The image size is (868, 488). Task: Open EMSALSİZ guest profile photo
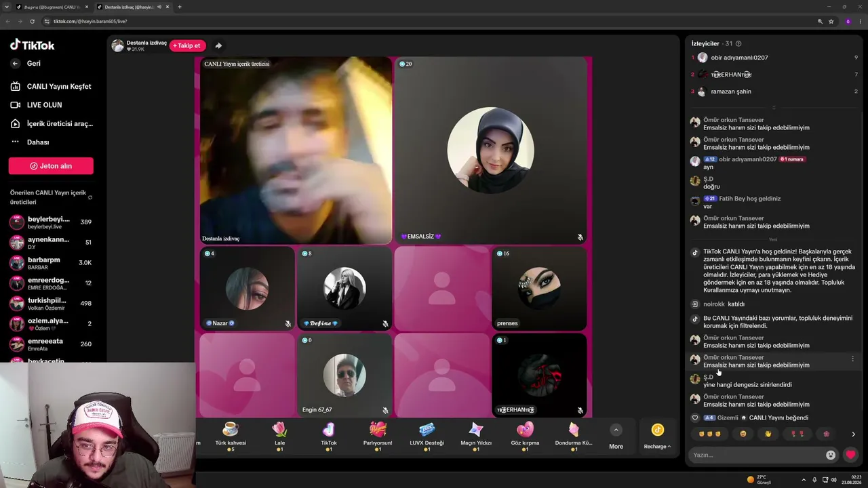pos(490,150)
